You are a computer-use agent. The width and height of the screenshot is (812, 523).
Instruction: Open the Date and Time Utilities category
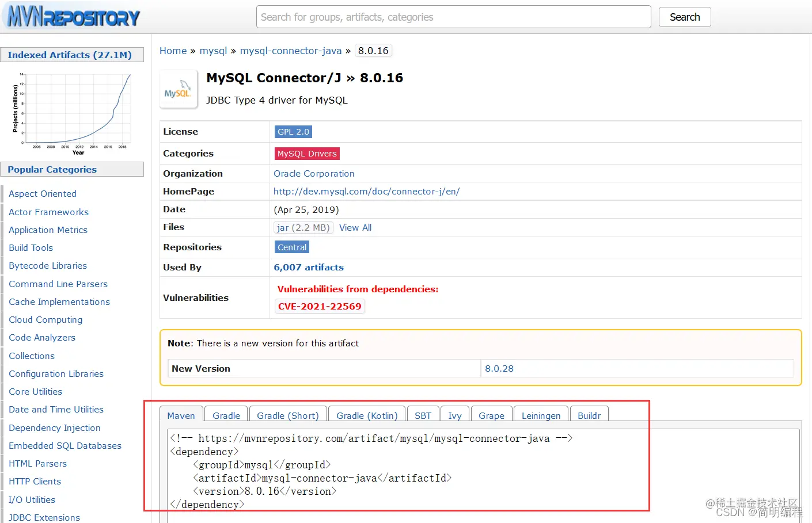coord(56,410)
